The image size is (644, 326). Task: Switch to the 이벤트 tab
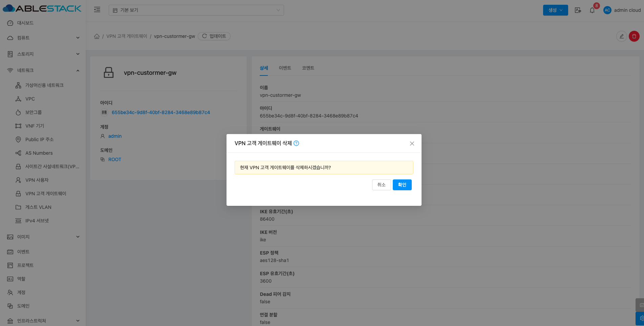point(285,68)
